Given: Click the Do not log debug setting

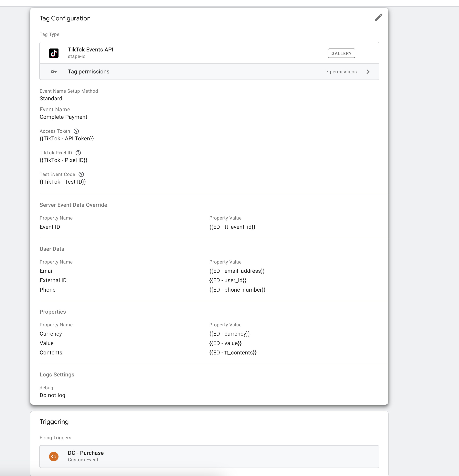Looking at the screenshot, I should tap(52, 395).
